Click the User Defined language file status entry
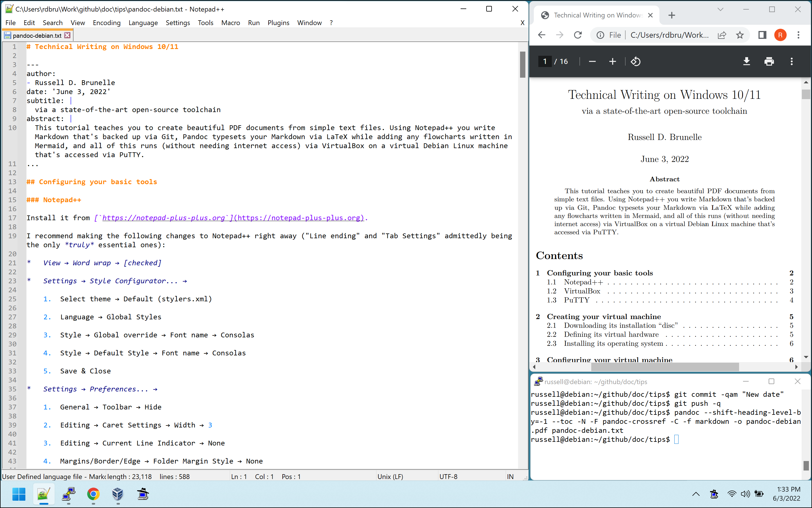Image resolution: width=812 pixels, height=508 pixels. 54,476
